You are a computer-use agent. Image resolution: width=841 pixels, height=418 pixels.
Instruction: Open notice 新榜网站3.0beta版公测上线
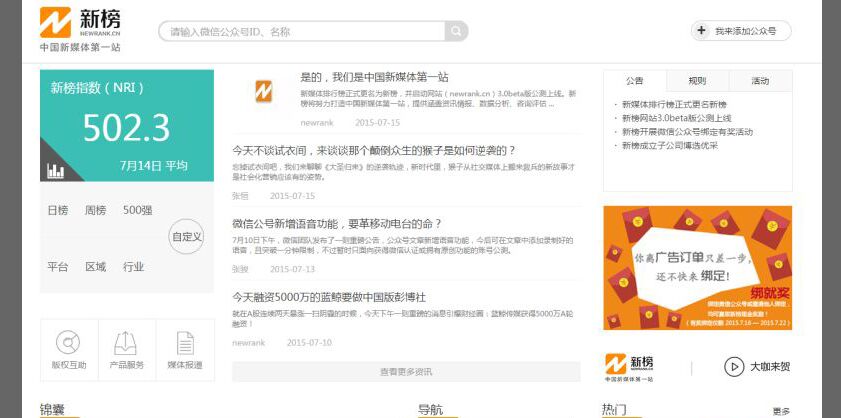click(676, 118)
